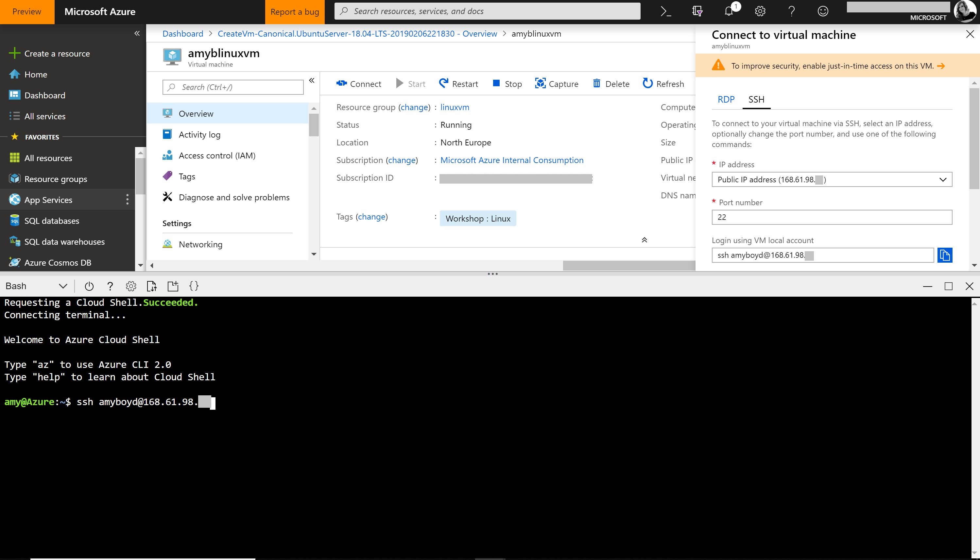Open App Services favorite

point(48,200)
